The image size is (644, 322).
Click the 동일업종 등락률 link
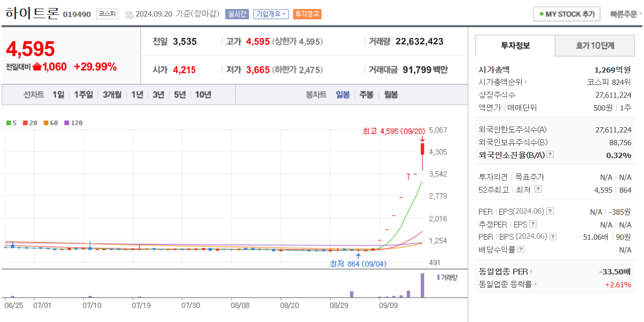tap(507, 284)
